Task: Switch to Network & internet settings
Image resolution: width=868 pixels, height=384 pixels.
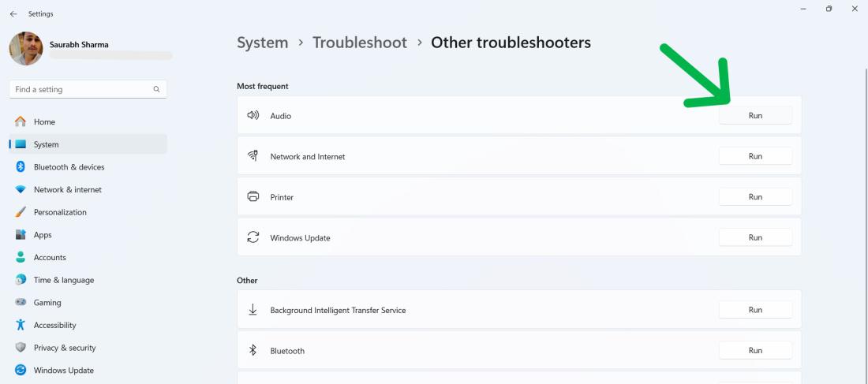Action: (88, 189)
